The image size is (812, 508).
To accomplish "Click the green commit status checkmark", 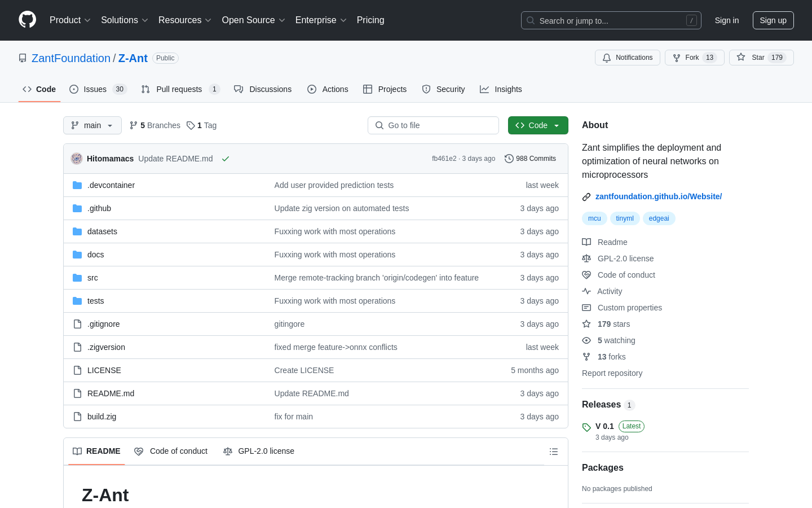I will click(226, 159).
